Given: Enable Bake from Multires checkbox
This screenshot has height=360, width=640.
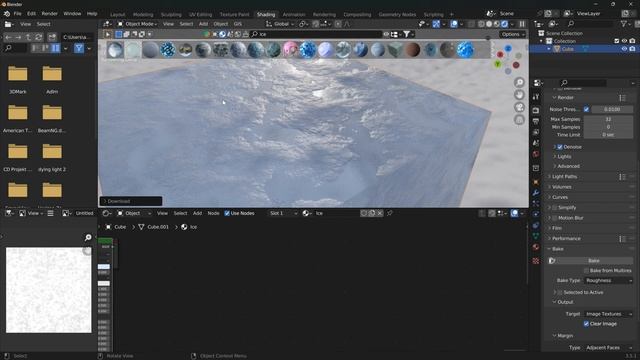Looking at the screenshot, I should 587,271.
